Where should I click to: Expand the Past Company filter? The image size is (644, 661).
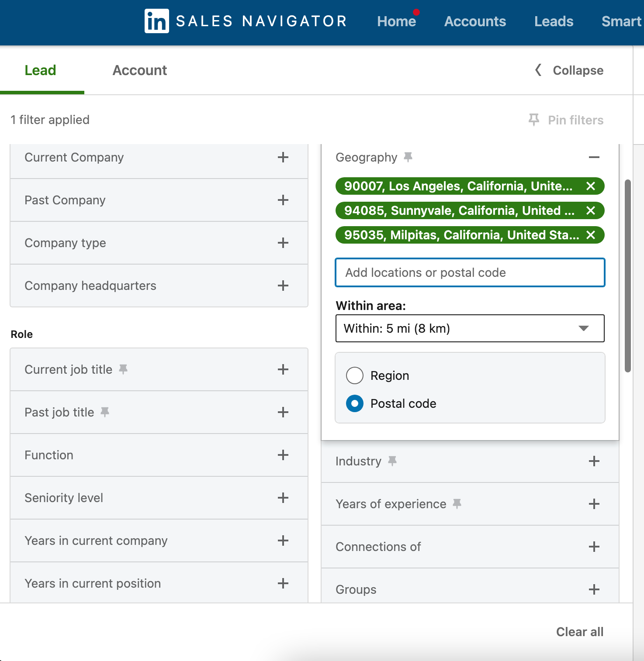283,200
